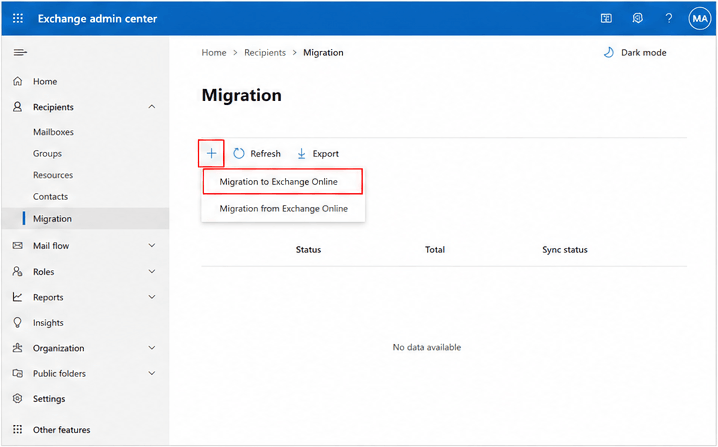Click the Mail flow envelope icon
The image size is (718, 447).
click(x=17, y=245)
